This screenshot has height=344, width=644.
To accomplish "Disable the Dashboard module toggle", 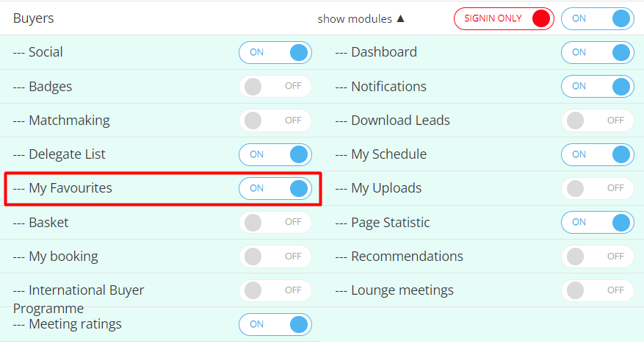I will point(597,52).
